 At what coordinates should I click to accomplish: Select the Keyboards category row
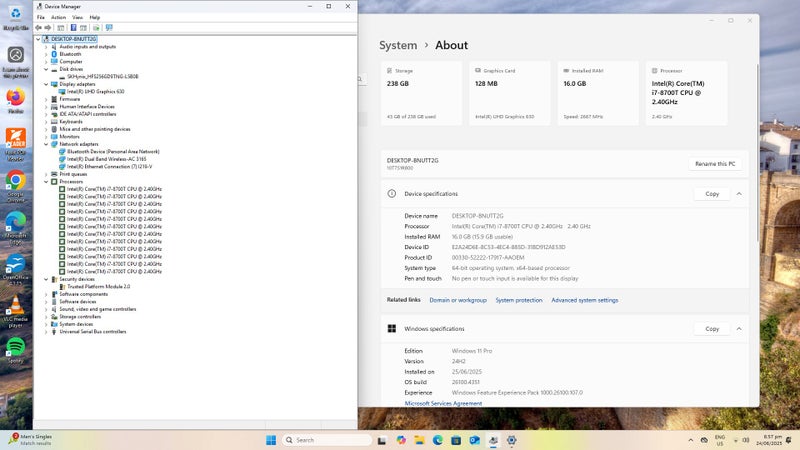coord(71,122)
